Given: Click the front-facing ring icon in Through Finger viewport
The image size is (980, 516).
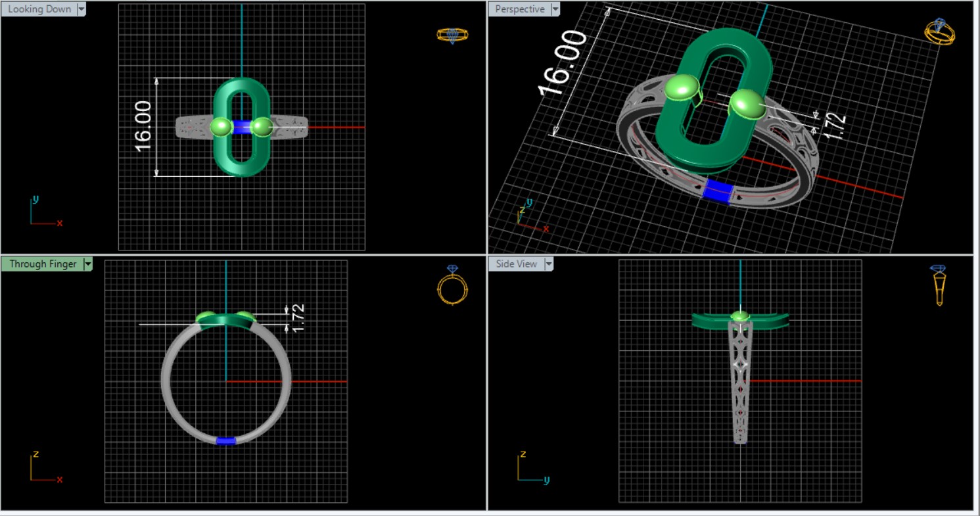Looking at the screenshot, I should point(452,285).
